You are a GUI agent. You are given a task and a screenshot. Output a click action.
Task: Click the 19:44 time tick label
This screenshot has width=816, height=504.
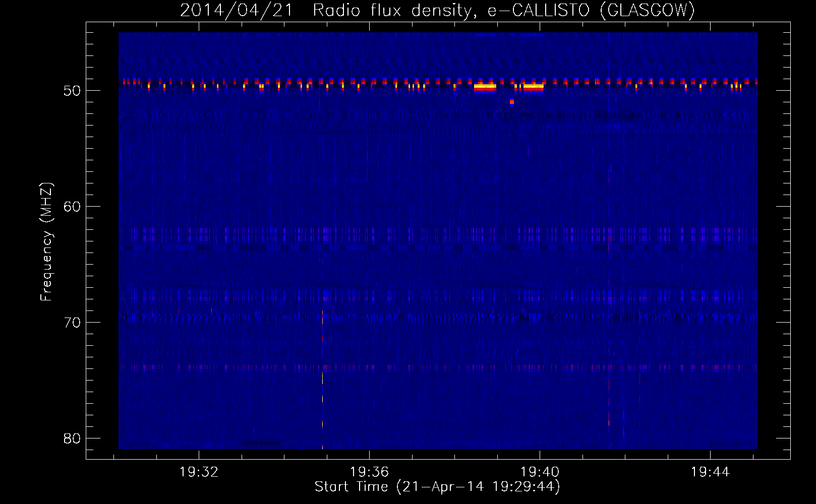(710, 472)
